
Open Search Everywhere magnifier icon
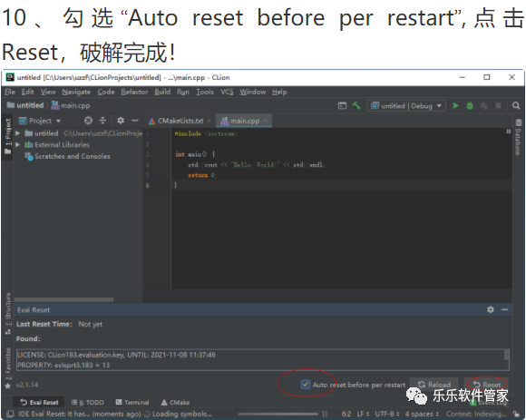[x=516, y=105]
